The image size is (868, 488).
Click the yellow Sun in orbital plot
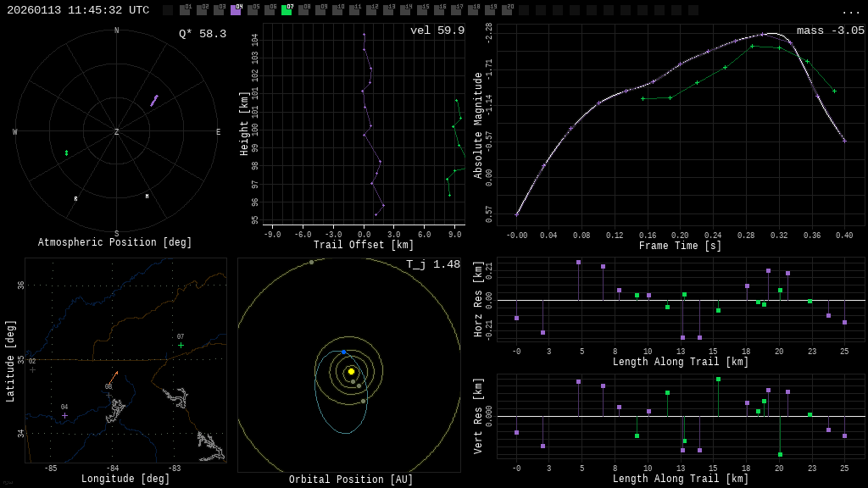(351, 371)
